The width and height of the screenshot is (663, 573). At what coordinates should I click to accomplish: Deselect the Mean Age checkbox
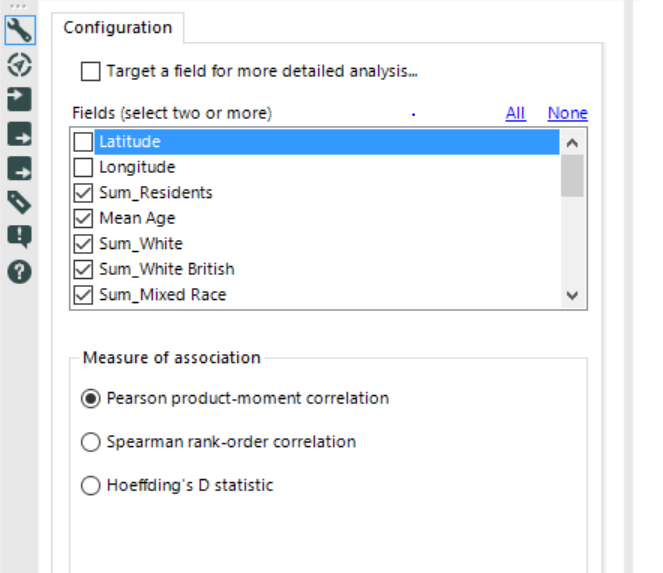coord(84,218)
